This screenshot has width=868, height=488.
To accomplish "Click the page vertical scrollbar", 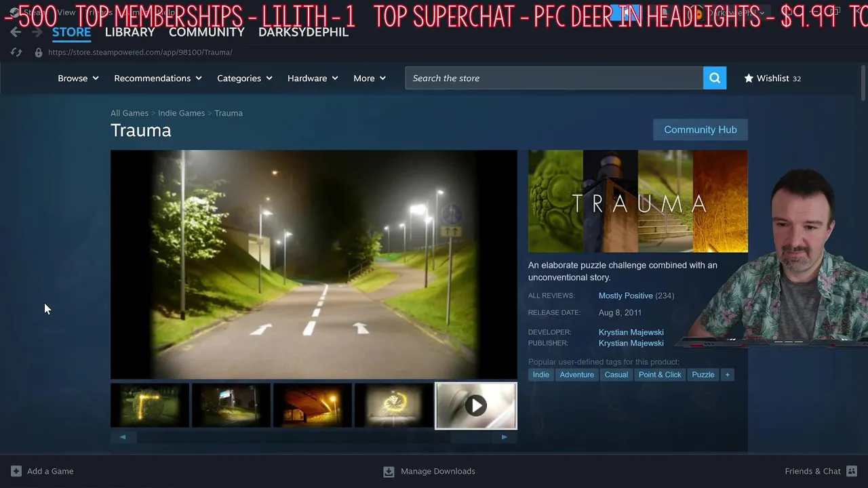I will (863, 83).
